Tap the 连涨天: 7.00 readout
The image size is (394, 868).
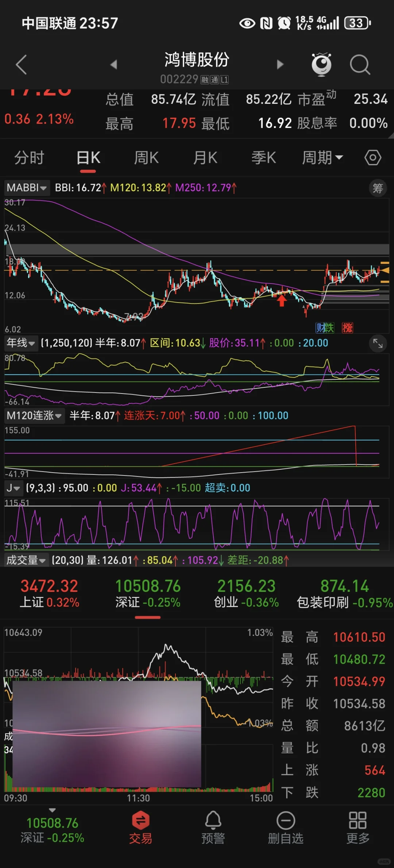click(x=155, y=415)
